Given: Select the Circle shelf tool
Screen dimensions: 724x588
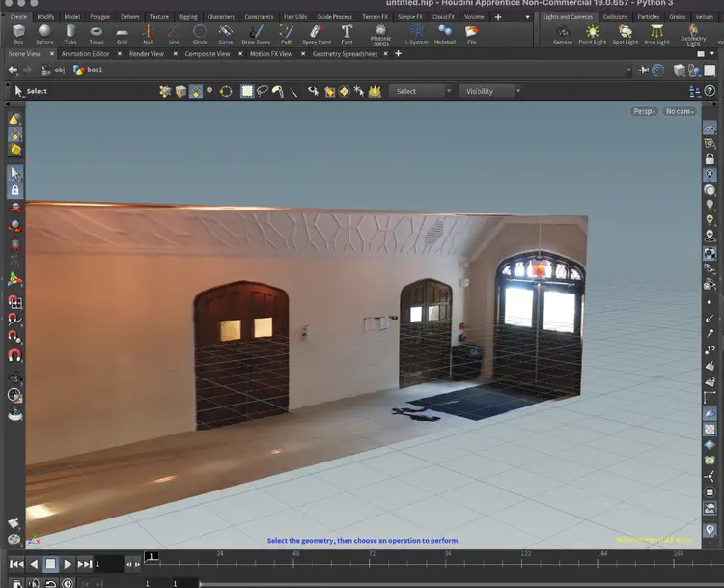Looking at the screenshot, I should point(200,34).
